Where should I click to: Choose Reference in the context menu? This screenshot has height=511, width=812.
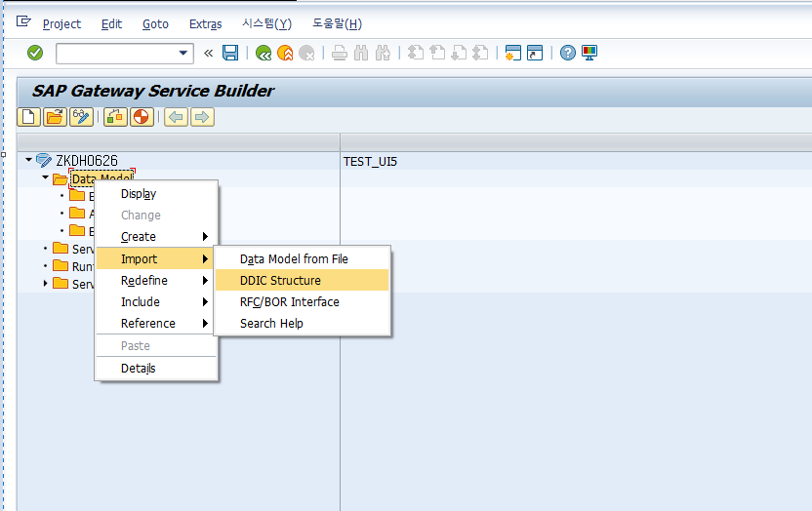click(156, 323)
